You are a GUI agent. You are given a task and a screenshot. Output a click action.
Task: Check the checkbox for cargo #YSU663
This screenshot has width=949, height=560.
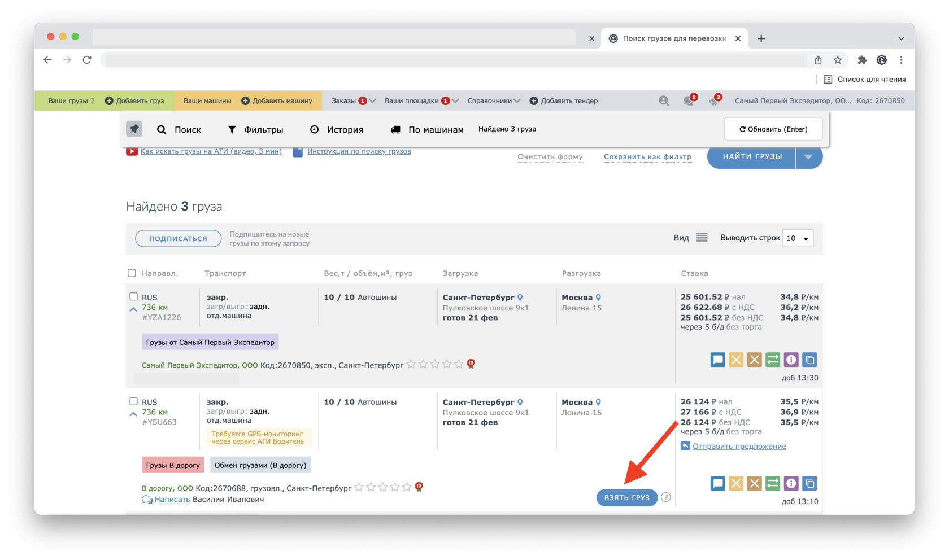pyautogui.click(x=133, y=401)
